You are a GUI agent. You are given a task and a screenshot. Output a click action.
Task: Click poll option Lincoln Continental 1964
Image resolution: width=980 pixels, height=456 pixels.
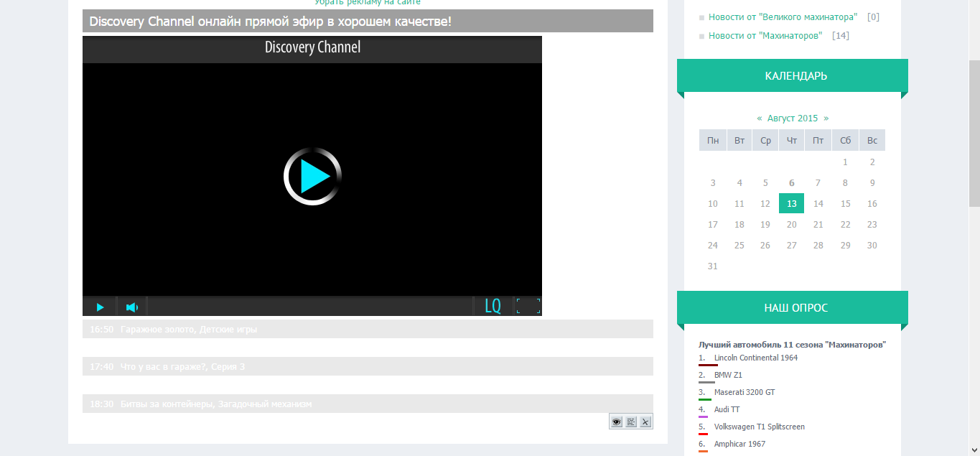(x=755, y=358)
